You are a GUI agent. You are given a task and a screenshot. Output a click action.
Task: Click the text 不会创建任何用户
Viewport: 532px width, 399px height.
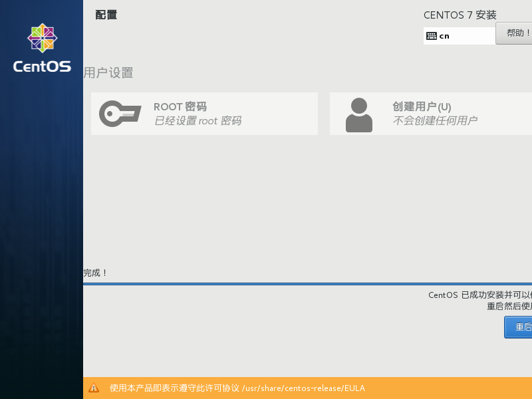[435, 120]
